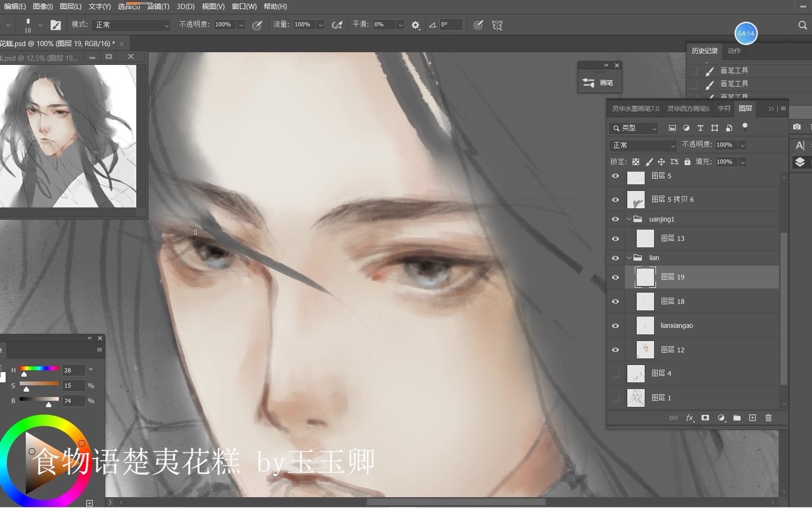Open smoothing value dropdown arrow
Image resolution: width=812 pixels, height=508 pixels.
coord(400,25)
